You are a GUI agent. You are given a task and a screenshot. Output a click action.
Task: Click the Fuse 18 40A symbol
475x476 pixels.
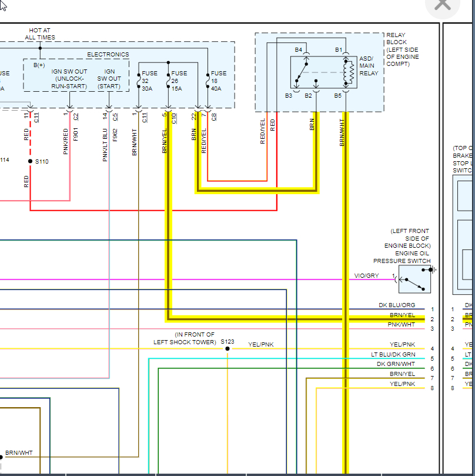coord(208,81)
